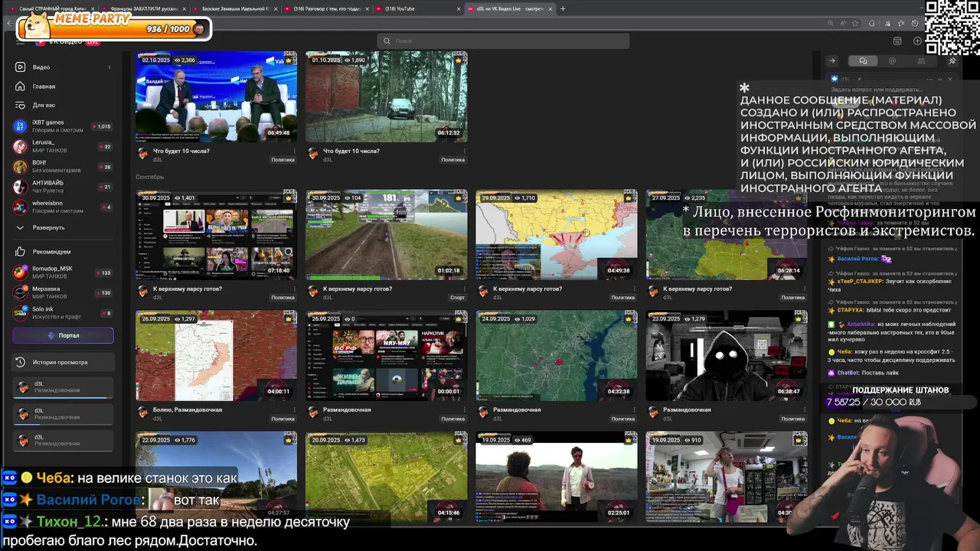Click the add plus icon in VK header
This screenshot has height=551, width=980.
918,41
